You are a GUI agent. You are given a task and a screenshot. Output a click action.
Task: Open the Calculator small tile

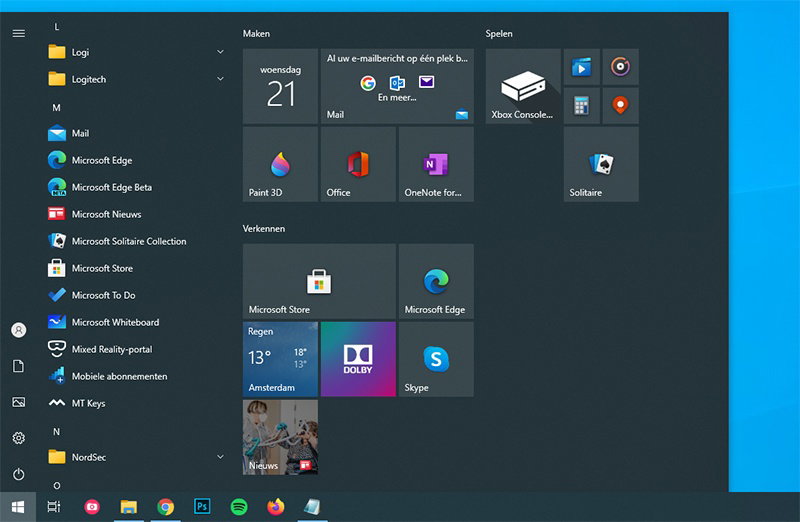(x=582, y=105)
